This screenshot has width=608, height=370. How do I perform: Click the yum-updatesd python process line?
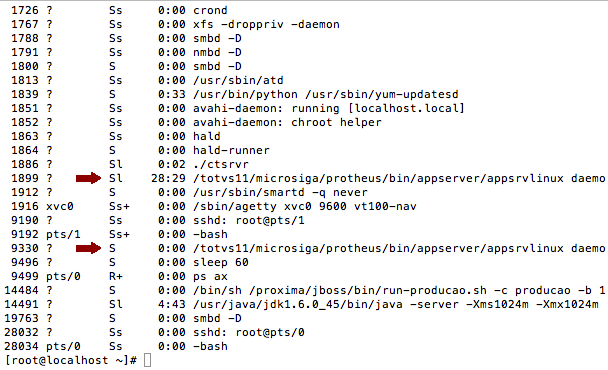(x=235, y=94)
